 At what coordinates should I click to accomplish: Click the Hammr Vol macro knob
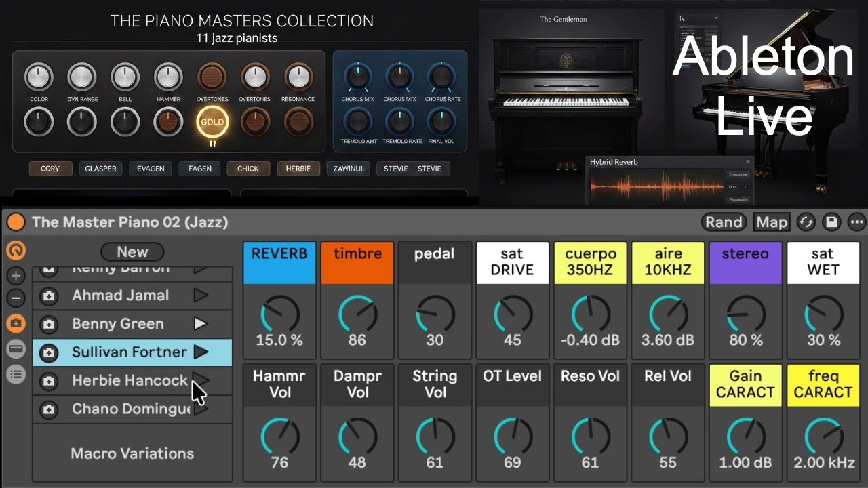point(279,436)
